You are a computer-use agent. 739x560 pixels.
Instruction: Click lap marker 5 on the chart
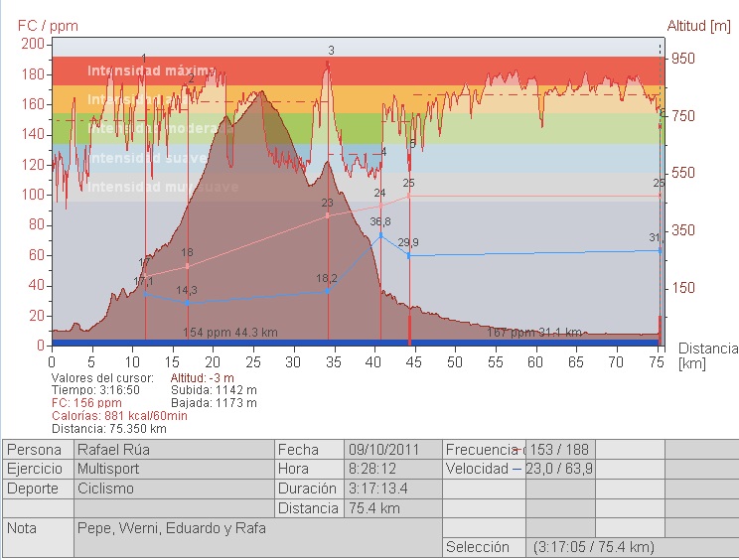[x=412, y=144]
